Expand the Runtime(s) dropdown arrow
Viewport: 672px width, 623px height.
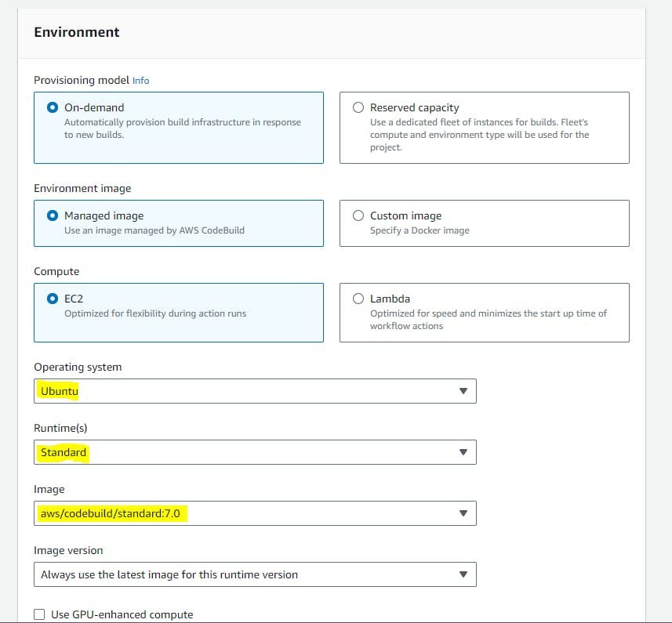tap(463, 452)
